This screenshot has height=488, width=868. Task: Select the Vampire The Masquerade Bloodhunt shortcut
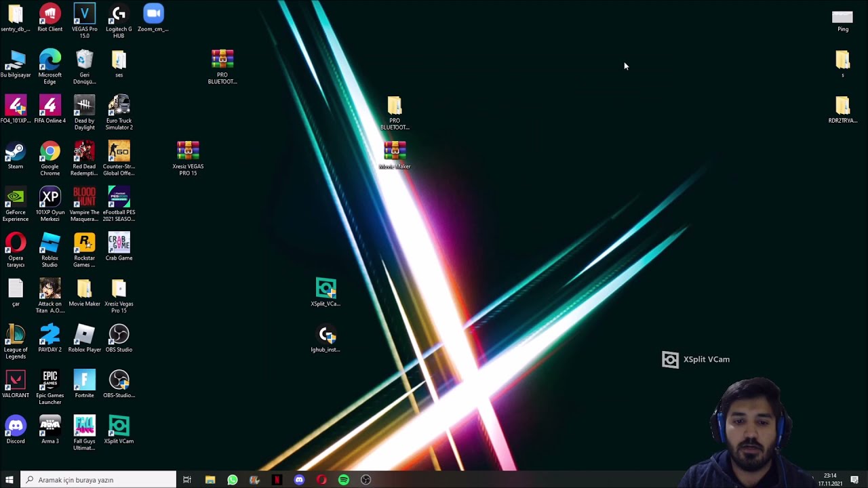coord(84,205)
